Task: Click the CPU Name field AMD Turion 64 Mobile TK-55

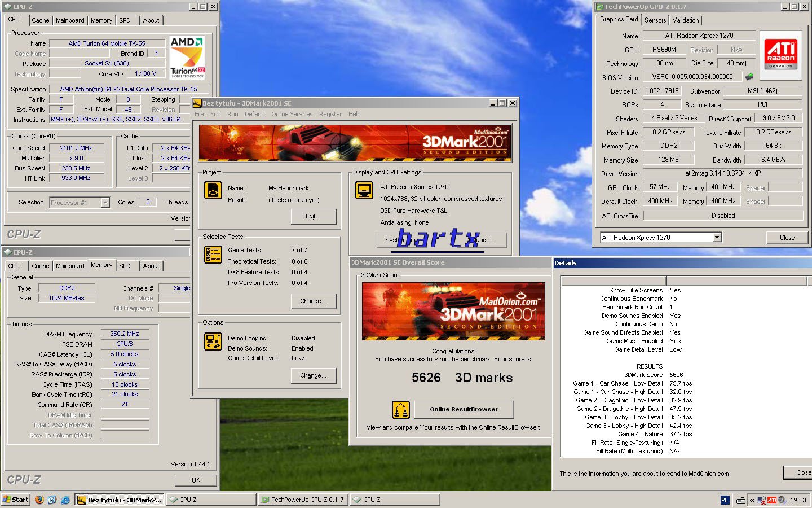Action: point(107,43)
